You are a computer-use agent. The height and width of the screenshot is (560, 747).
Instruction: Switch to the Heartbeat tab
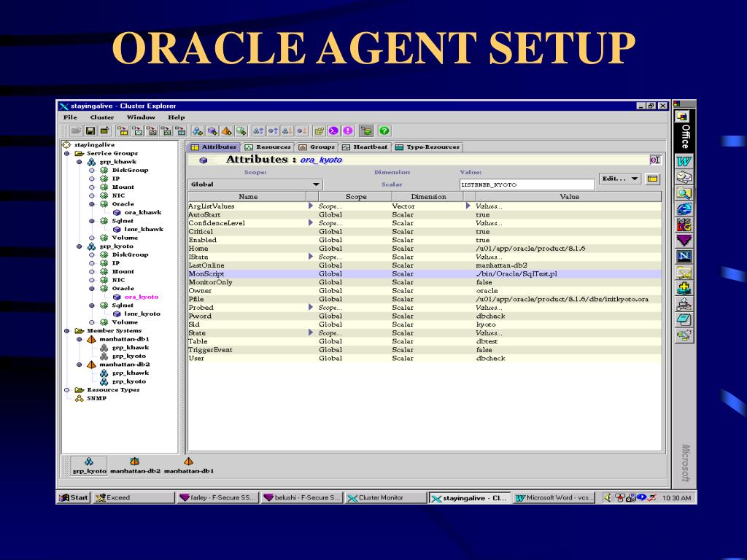pyautogui.click(x=365, y=147)
